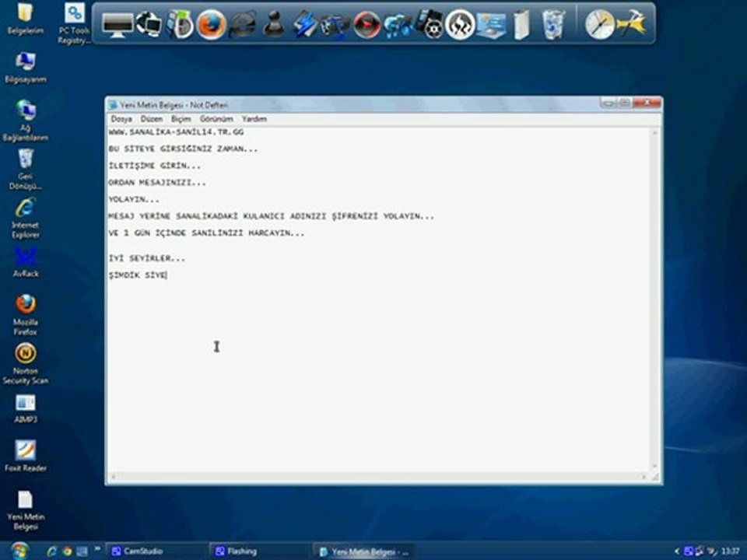This screenshot has height=560, width=747.
Task: Expand hidden system tray icons arrow
Action: coord(676,551)
